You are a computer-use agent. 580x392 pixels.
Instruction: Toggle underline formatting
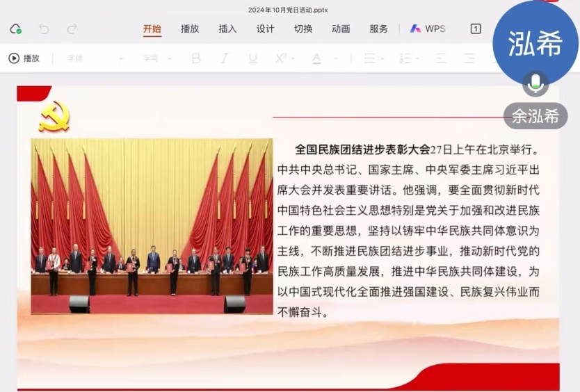point(252,58)
